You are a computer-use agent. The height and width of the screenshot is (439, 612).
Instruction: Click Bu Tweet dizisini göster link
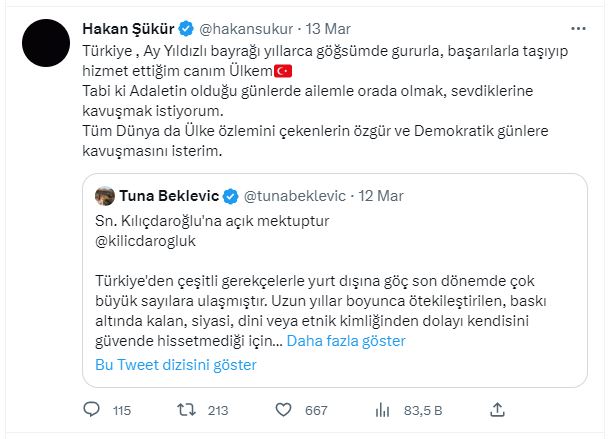coord(175,364)
